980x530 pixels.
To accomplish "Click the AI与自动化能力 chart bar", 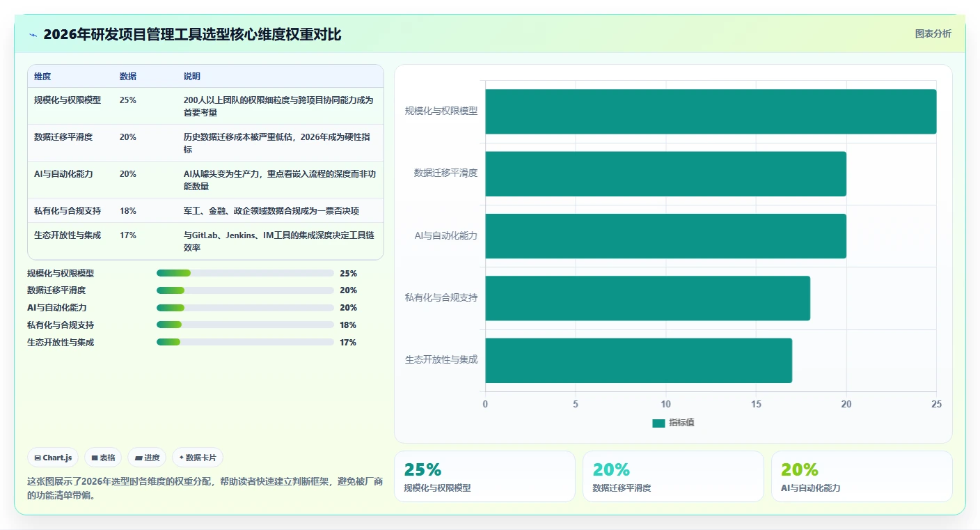I will (665, 236).
